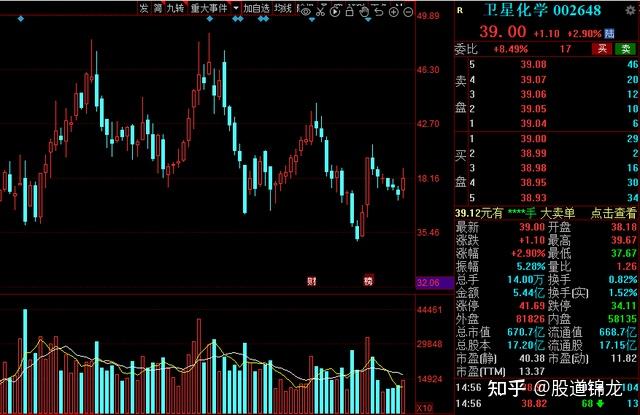Select the hand pan tool icon
This screenshot has width=640, height=415.
[364, 11]
